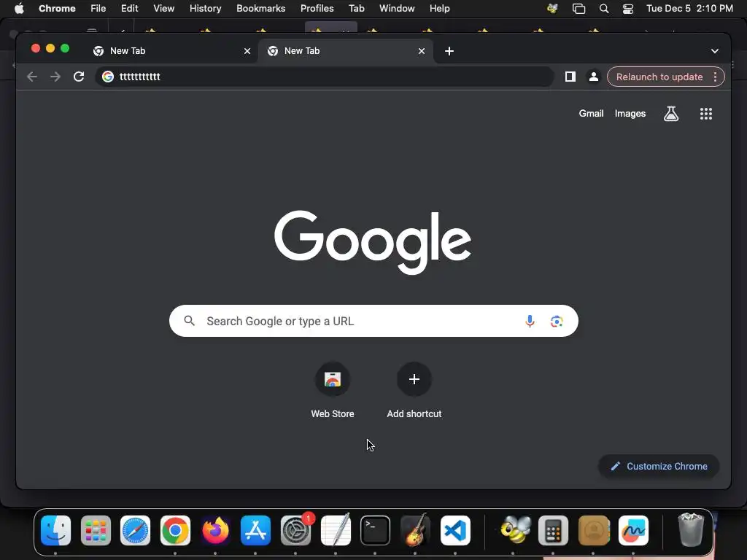747x560 pixels.
Task: Open Control Center in menu bar
Action: (x=628, y=9)
